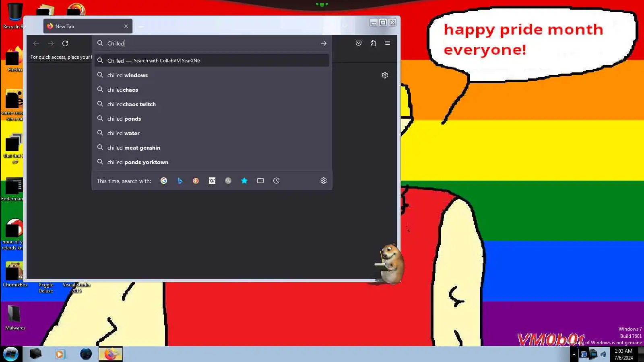Search this time with Google
The width and height of the screenshot is (644, 362).
[x=164, y=181]
